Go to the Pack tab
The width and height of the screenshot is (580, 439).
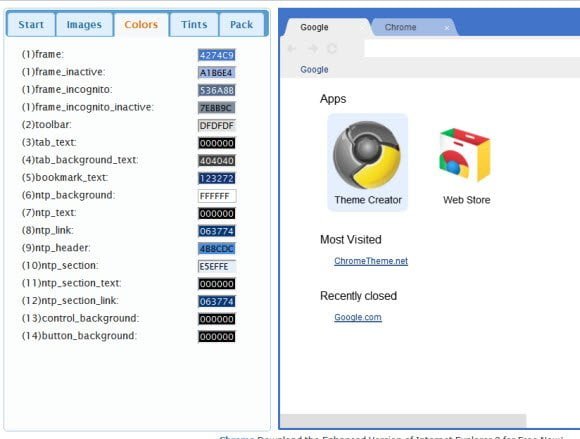tap(242, 24)
